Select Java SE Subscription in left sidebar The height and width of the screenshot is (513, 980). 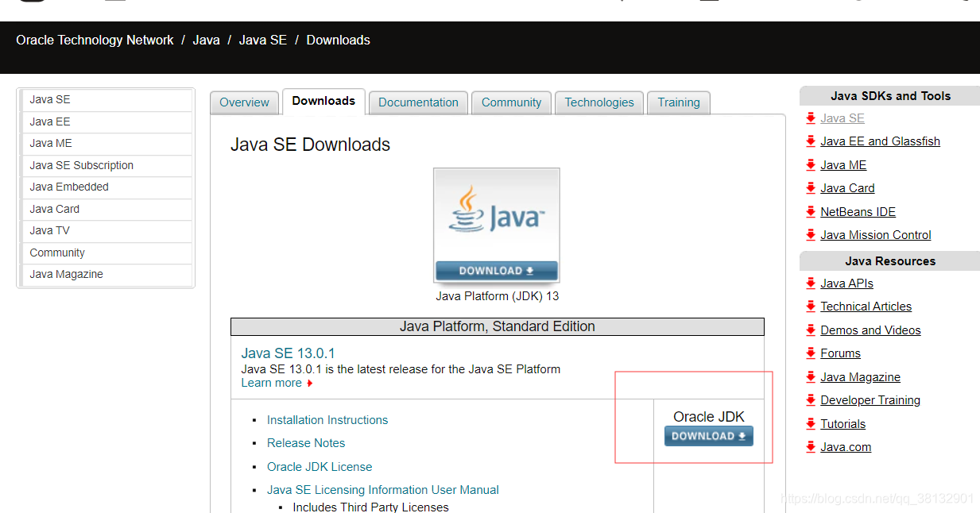coord(106,166)
